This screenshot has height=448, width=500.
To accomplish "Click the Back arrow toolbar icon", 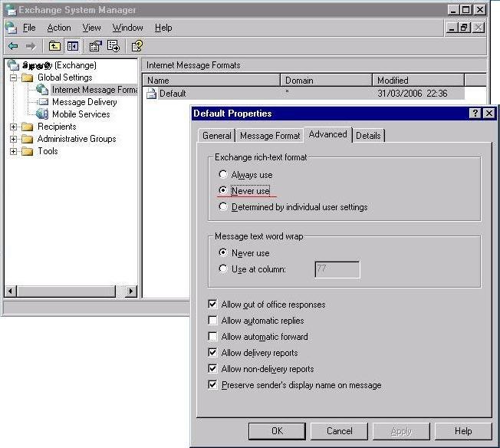I will pos(13,46).
